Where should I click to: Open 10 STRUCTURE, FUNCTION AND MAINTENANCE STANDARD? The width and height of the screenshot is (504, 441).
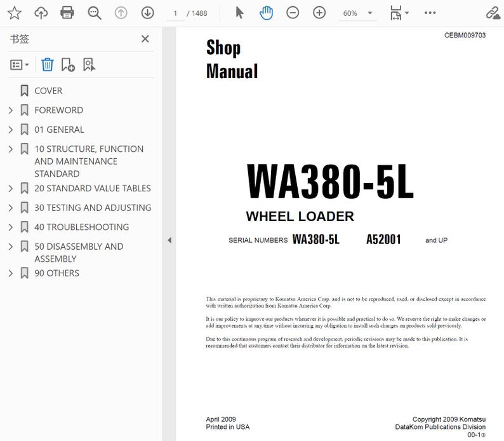(x=89, y=161)
